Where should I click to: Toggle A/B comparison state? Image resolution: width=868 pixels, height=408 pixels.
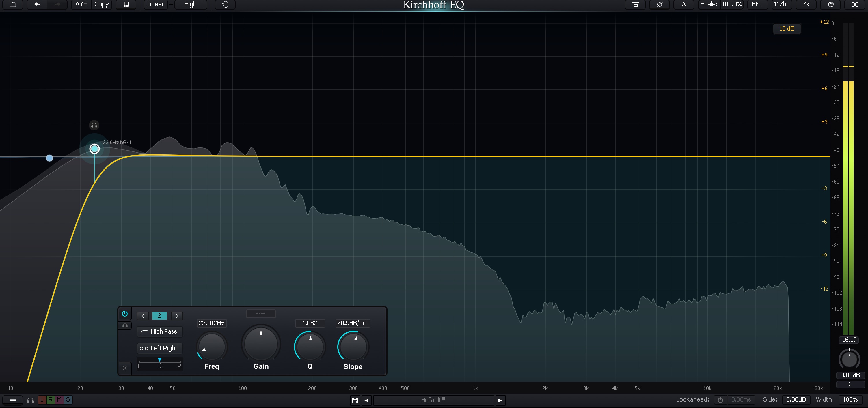[x=81, y=4]
